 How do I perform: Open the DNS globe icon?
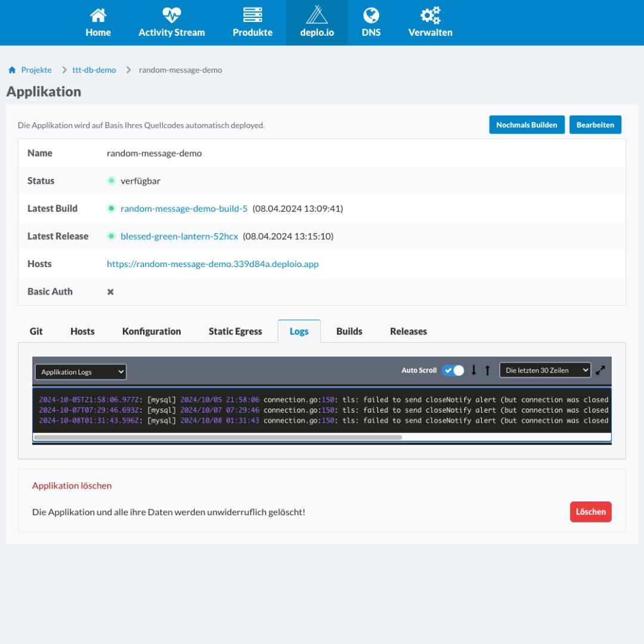[x=371, y=16]
